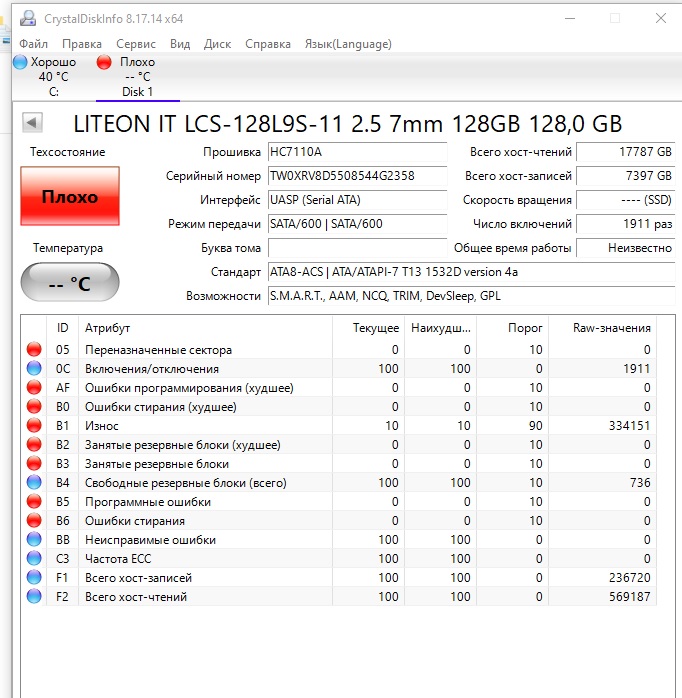Minimize the CrystalDiskInfo window
682x698 pixels.
click(570, 18)
